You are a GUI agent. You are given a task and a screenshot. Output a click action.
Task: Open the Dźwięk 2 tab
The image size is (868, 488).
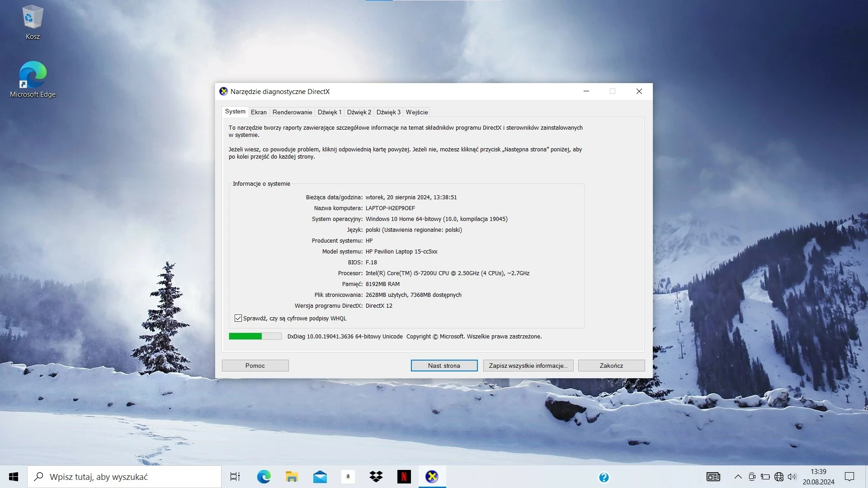[x=359, y=112]
